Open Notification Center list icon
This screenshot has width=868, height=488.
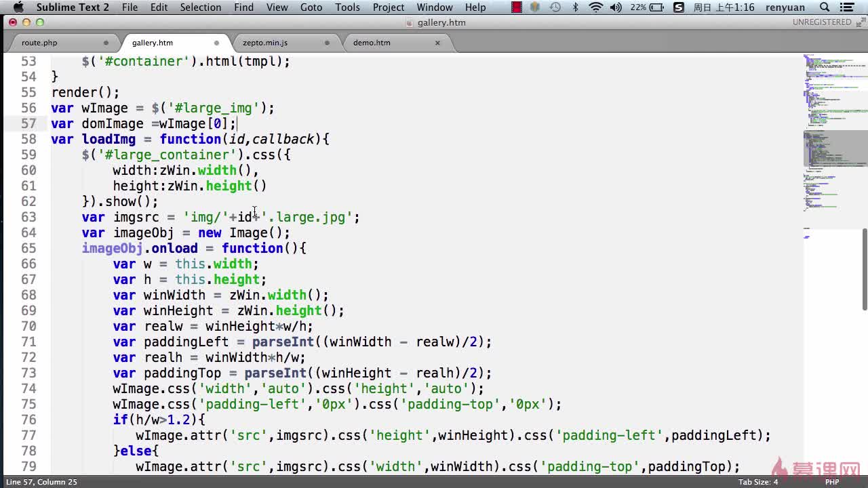[x=848, y=7]
